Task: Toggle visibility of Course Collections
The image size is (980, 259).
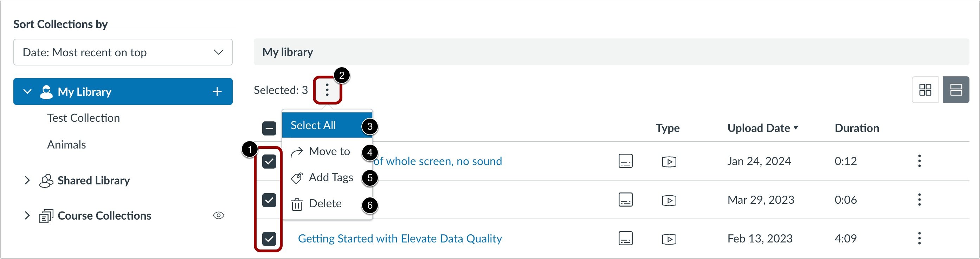Action: click(x=219, y=216)
